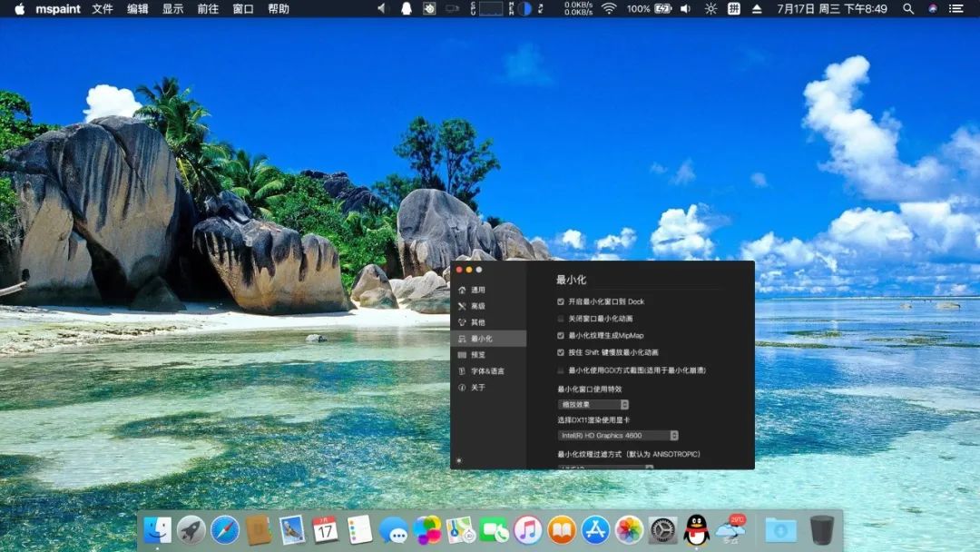Open Intel(R) HD Graphics 4600 dropdown
The width and height of the screenshot is (980, 552).
click(618, 435)
